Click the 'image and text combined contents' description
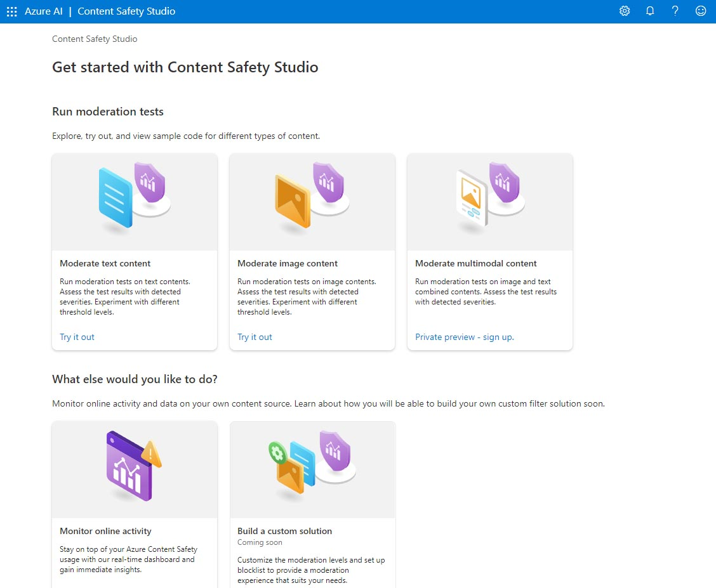Screen dimensions: 716x588 pos(486,292)
